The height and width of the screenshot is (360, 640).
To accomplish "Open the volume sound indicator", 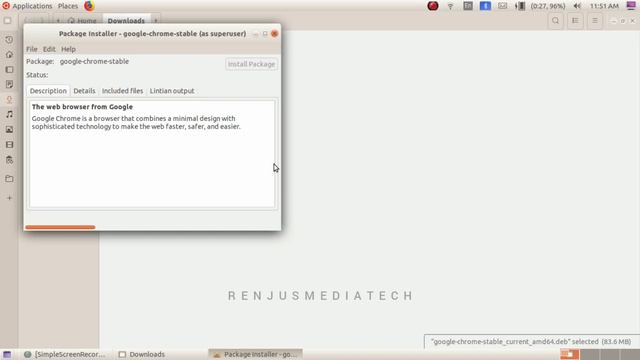I will 577,6.
